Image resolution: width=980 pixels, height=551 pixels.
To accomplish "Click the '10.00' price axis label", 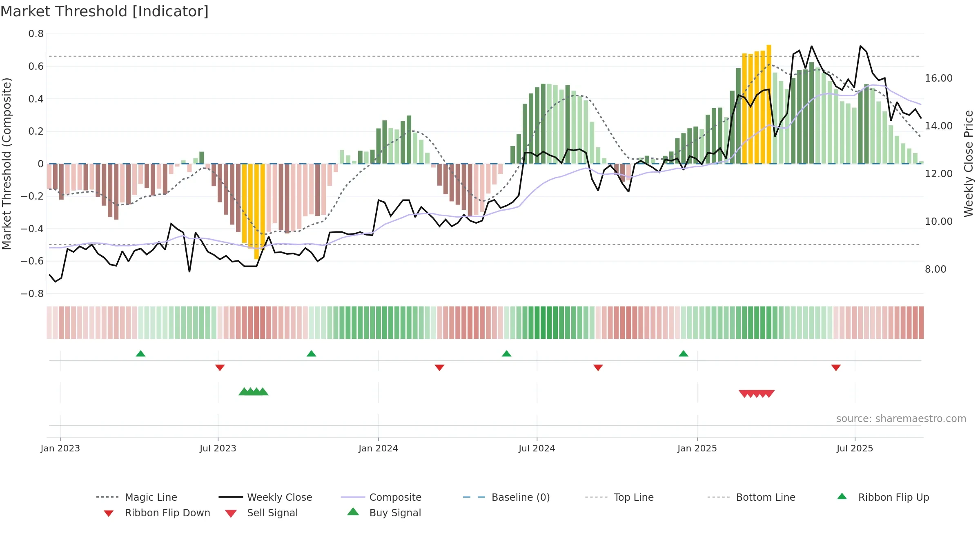I will pyautogui.click(x=939, y=221).
